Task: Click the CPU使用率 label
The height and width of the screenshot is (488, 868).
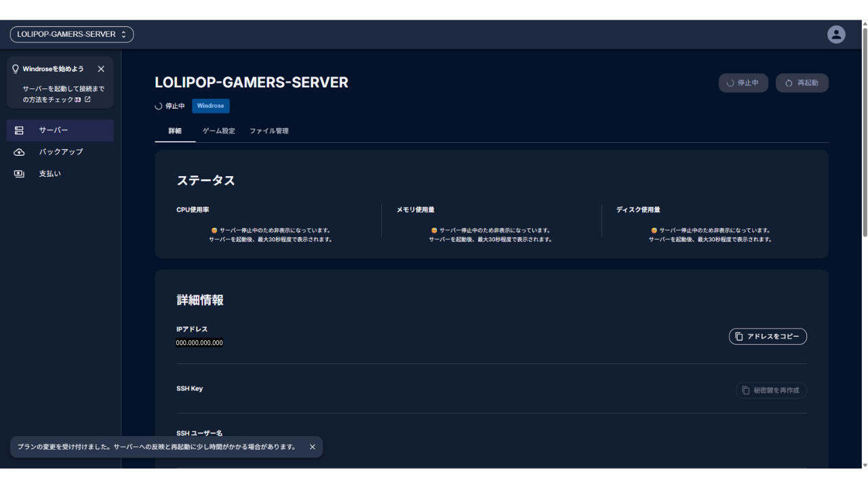Action: (x=193, y=210)
